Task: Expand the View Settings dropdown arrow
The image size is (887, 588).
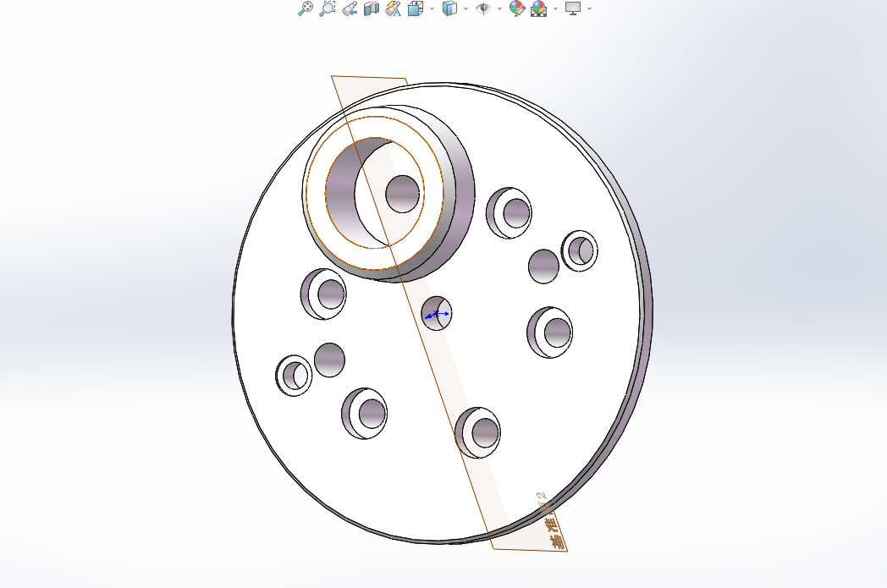Action: pos(589,8)
